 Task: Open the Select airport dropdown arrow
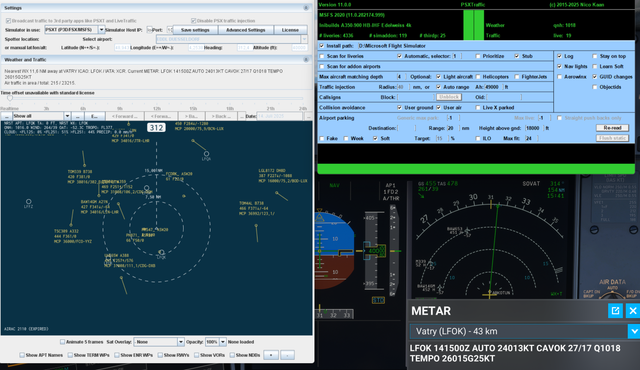tap(304, 39)
